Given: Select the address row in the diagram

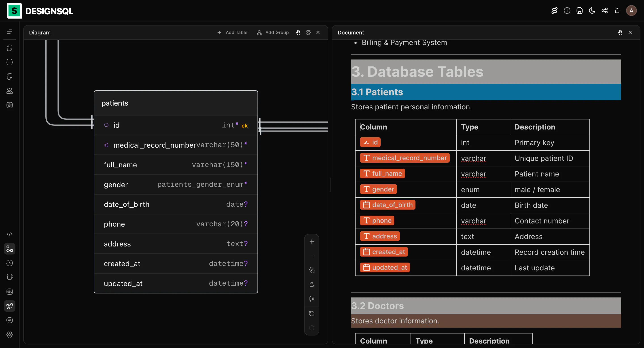Looking at the screenshot, I should 176,244.
